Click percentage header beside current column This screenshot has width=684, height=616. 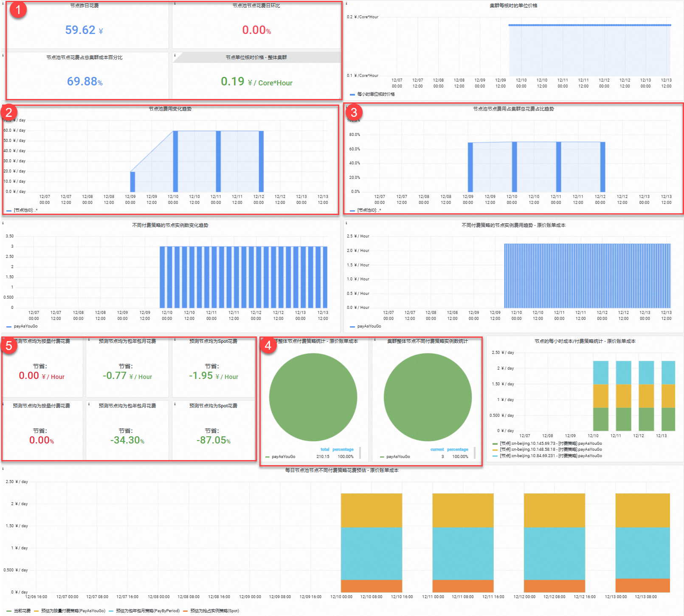[x=458, y=449]
